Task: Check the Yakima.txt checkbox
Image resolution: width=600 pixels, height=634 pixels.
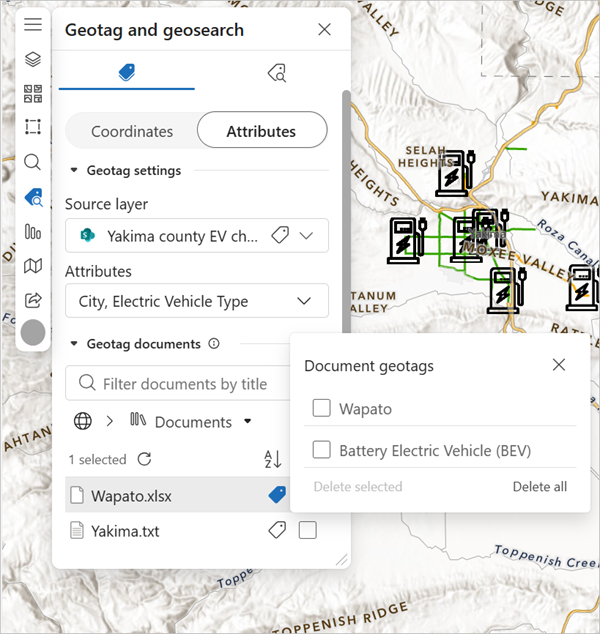Action: coord(308,530)
